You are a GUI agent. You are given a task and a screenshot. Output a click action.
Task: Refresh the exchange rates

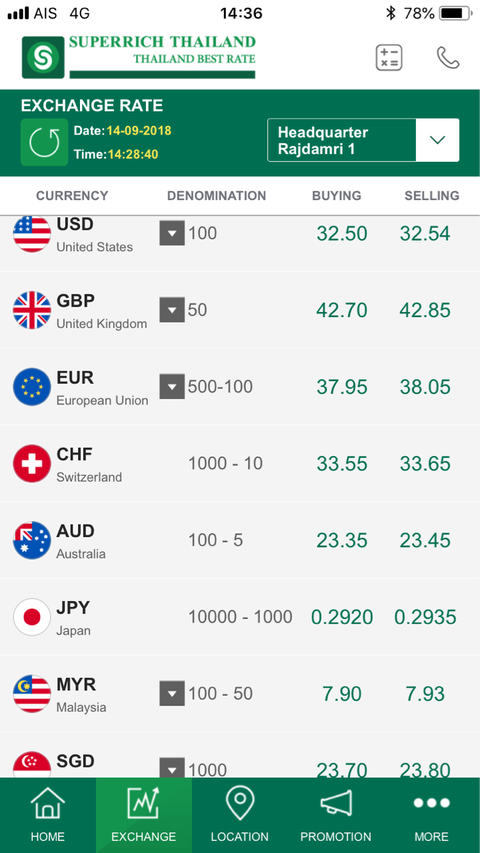point(44,142)
